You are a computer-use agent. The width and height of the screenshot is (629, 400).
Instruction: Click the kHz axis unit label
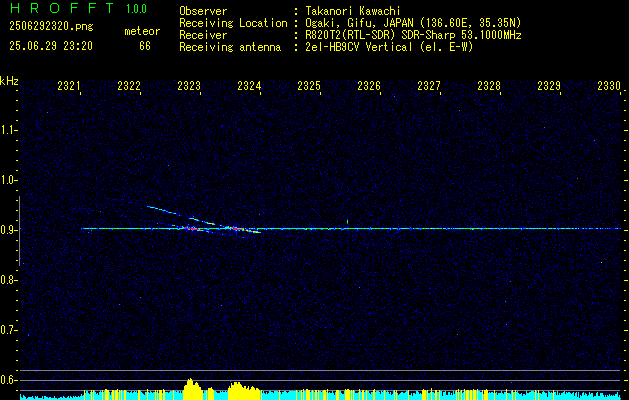click(9, 82)
